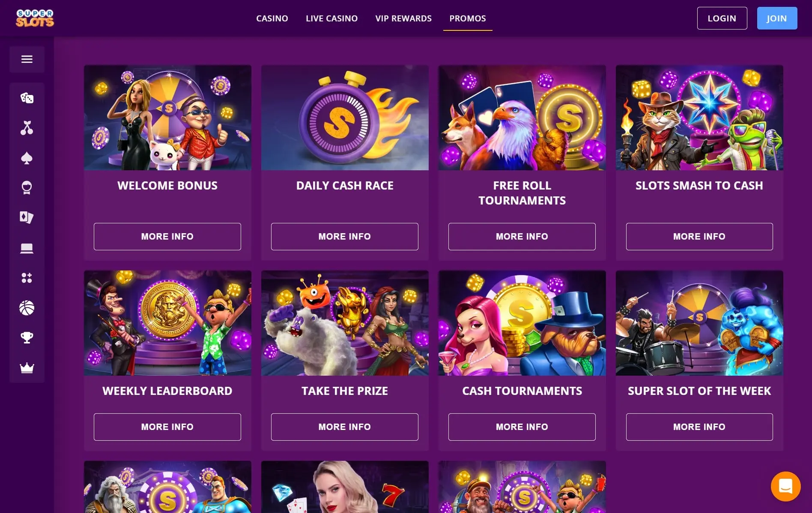Click the live dealer sidebar icon
812x513 pixels.
[x=27, y=188]
